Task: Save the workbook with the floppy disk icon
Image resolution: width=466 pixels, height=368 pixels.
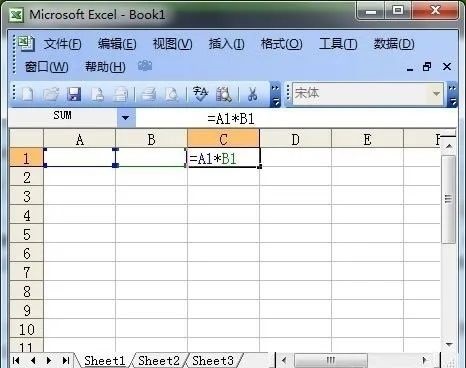Action: point(74,94)
